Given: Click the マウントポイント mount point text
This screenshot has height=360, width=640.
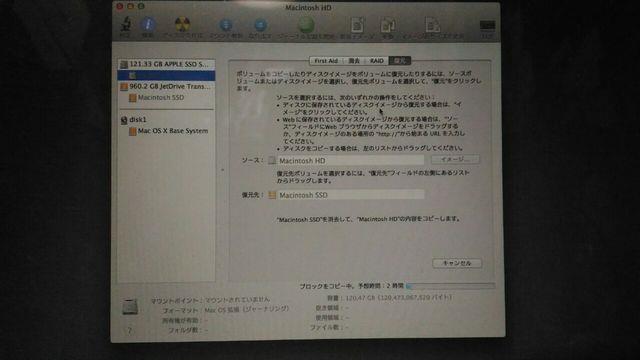Looking at the screenshot, I should coord(210,300).
